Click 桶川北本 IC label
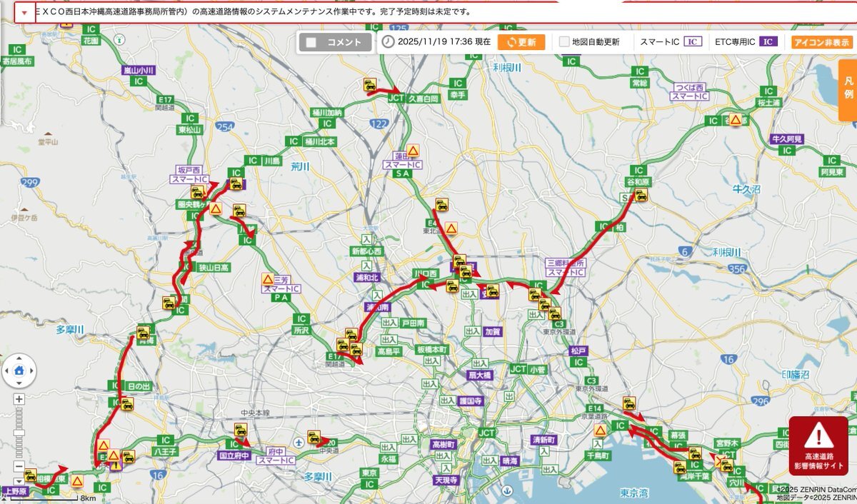This screenshot has height=504, width=857. (x=319, y=141)
